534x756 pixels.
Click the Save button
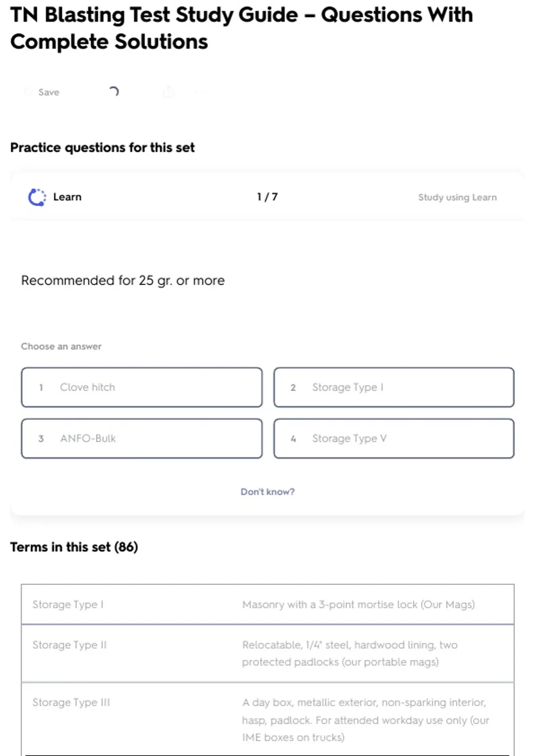pyautogui.click(x=48, y=92)
